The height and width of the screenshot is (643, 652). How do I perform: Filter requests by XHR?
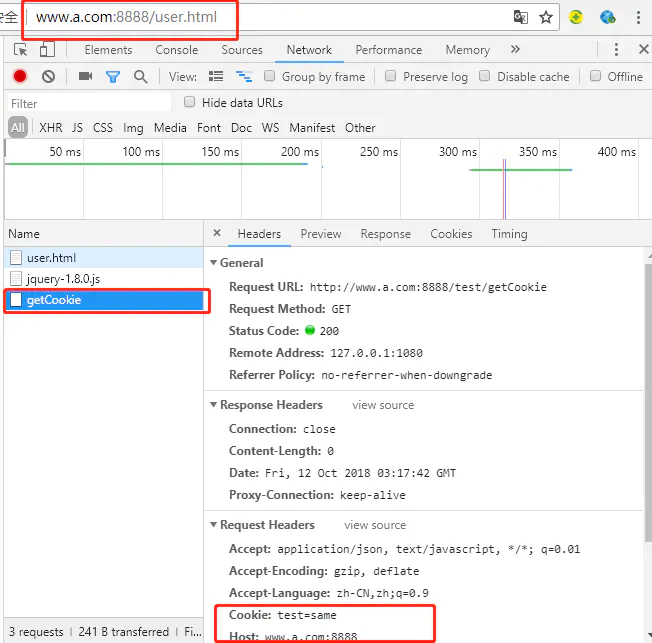(51, 128)
